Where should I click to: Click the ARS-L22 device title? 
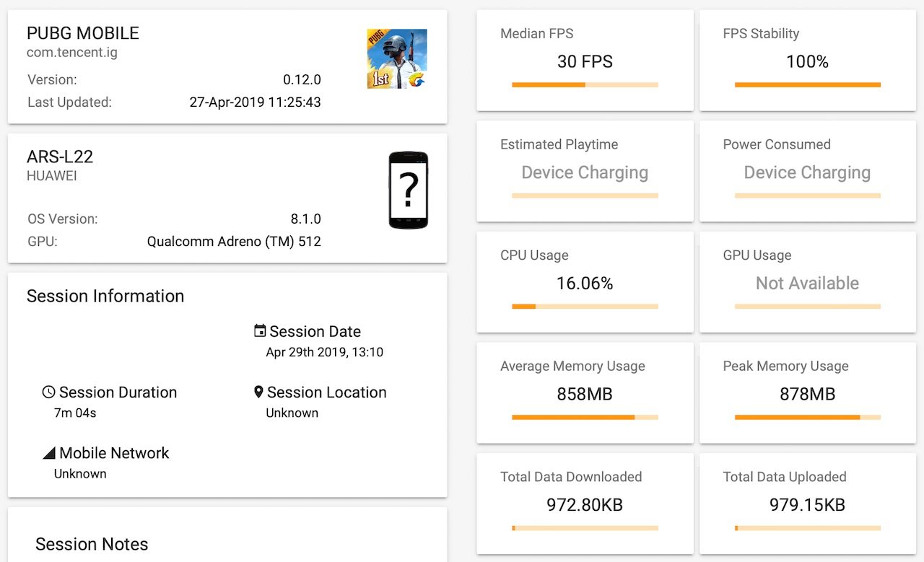60,157
